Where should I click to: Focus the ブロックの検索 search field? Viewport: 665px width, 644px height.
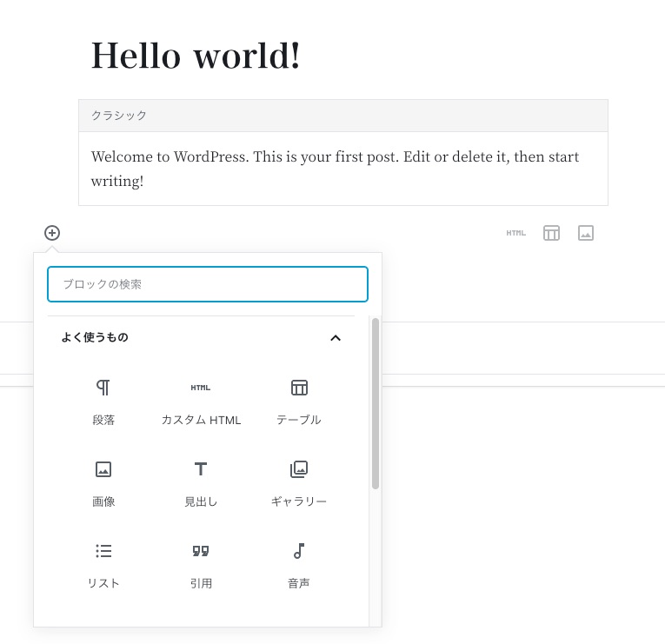coord(208,284)
